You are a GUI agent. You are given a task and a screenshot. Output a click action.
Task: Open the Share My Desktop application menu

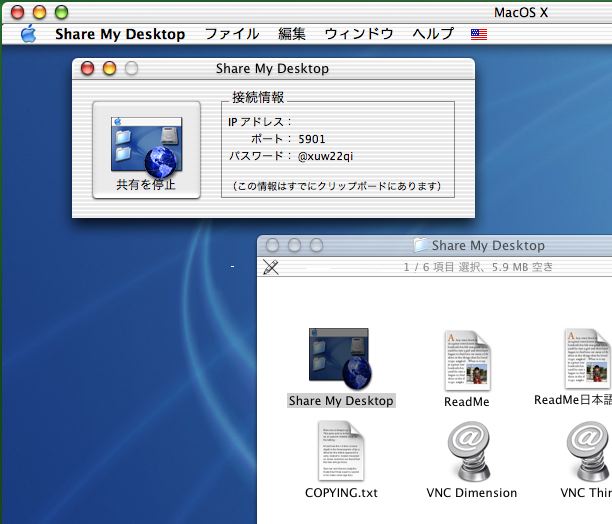point(120,34)
